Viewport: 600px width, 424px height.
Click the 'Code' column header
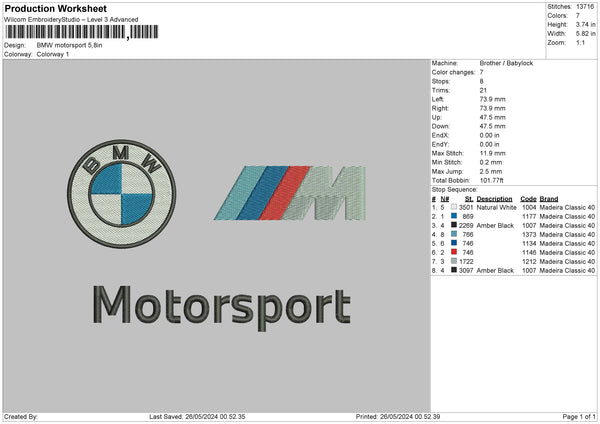coord(528,199)
